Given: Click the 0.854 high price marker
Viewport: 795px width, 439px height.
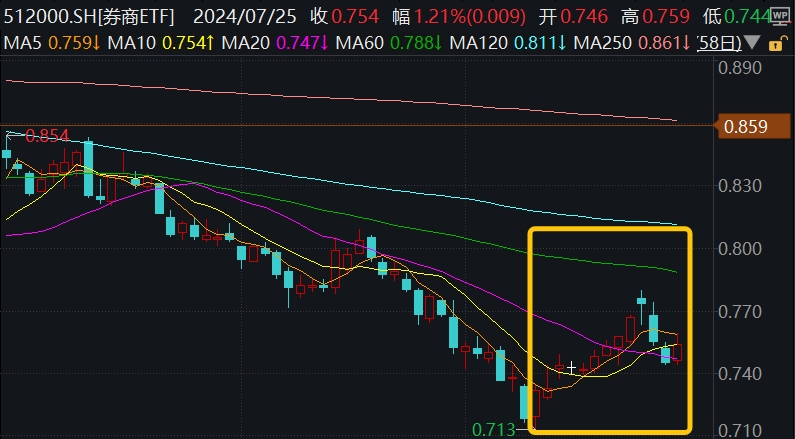Looking at the screenshot, I should click(x=46, y=135).
